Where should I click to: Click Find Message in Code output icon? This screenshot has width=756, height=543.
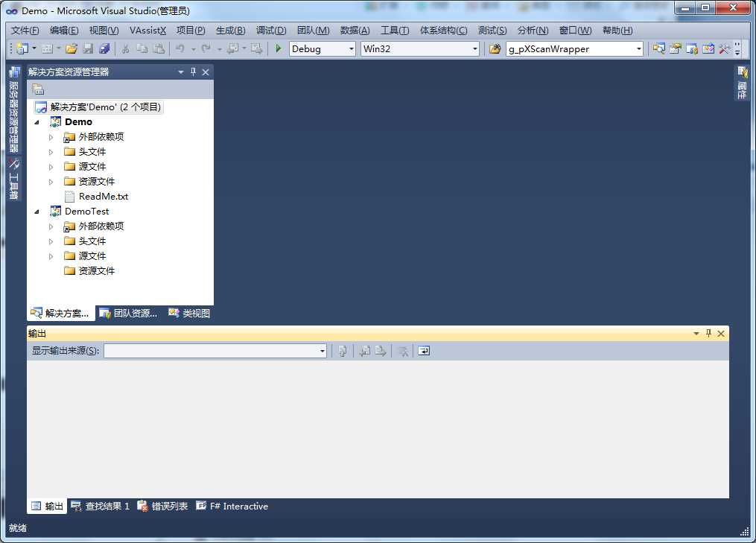coord(343,351)
